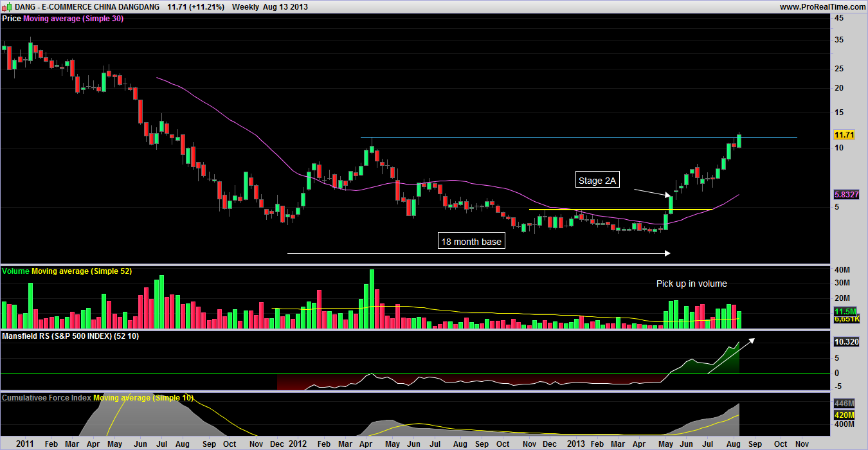Click the 10.320 Mansfield RS value tag
The width and height of the screenshot is (868, 450).
coord(845,342)
